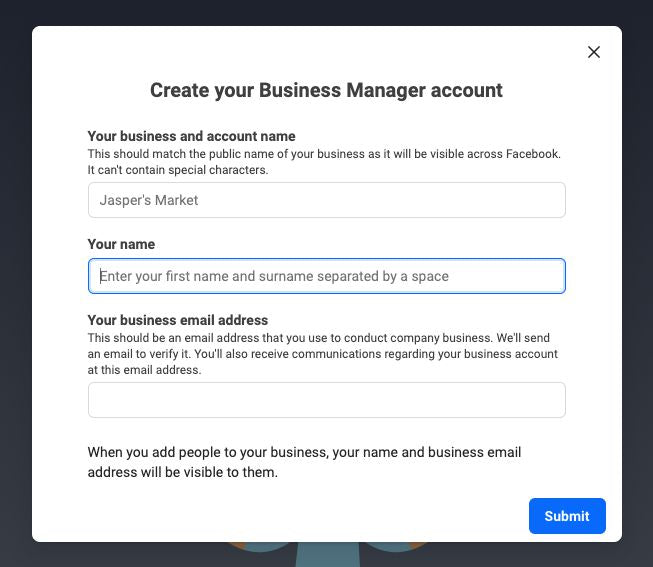Screen dimensions: 653x567
Task: Close the Business Manager account dialog
Action: pos(594,52)
